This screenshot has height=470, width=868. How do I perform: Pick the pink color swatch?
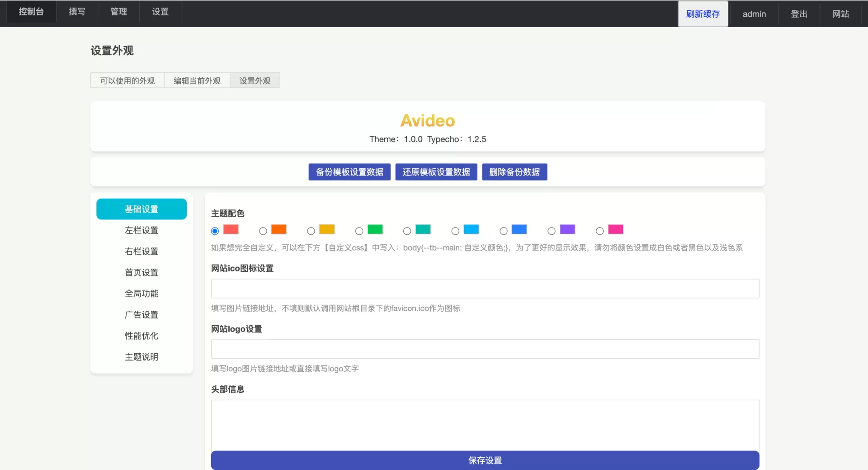(x=615, y=229)
